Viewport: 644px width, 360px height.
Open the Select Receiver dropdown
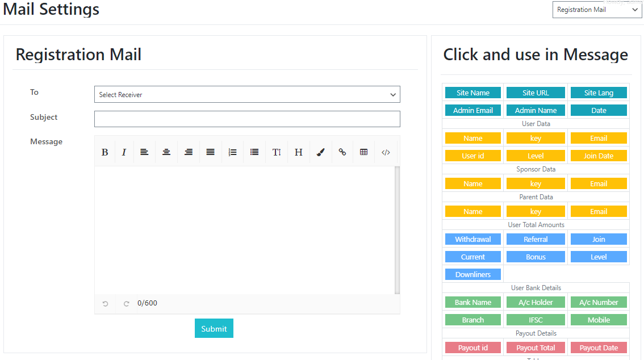[247, 94]
